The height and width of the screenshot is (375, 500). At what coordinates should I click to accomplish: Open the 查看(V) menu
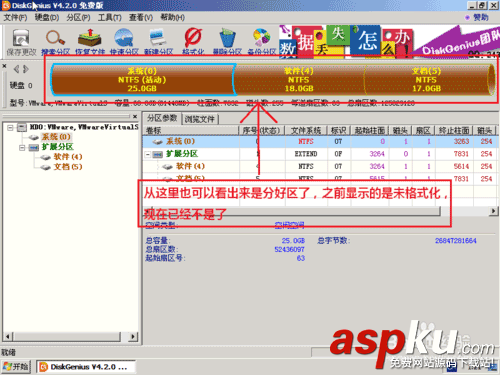(x=141, y=17)
